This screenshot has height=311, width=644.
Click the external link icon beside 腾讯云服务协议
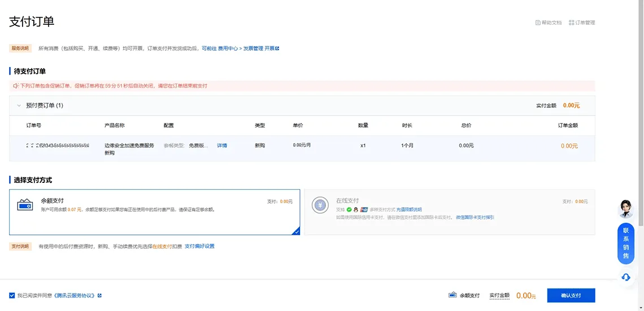(100, 295)
